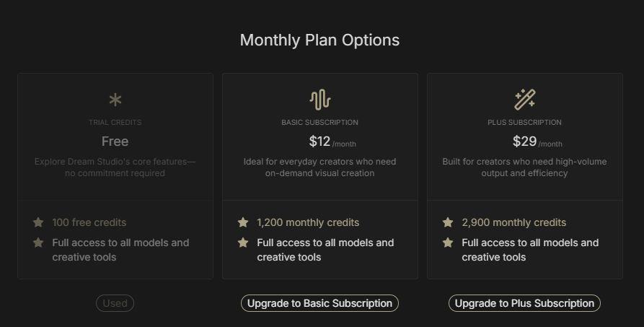Click the second star icon in Trial plan
Screen dimensions: 644x327
pyautogui.click(x=38, y=243)
